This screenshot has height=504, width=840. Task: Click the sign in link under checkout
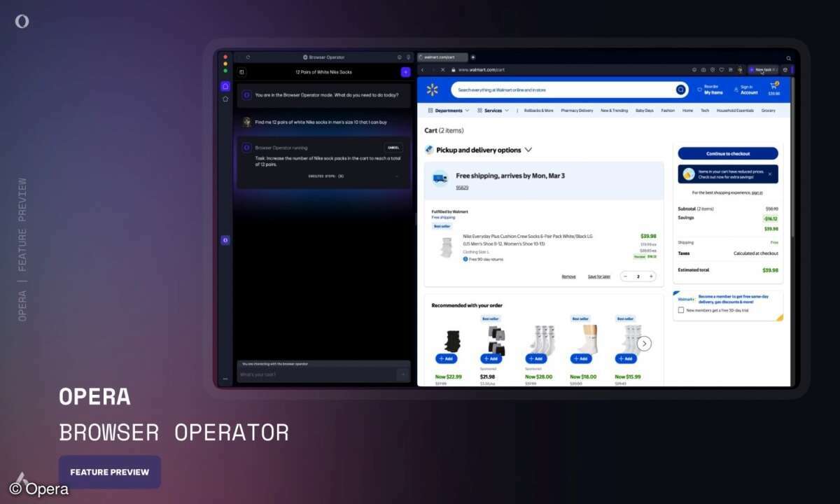point(757,192)
